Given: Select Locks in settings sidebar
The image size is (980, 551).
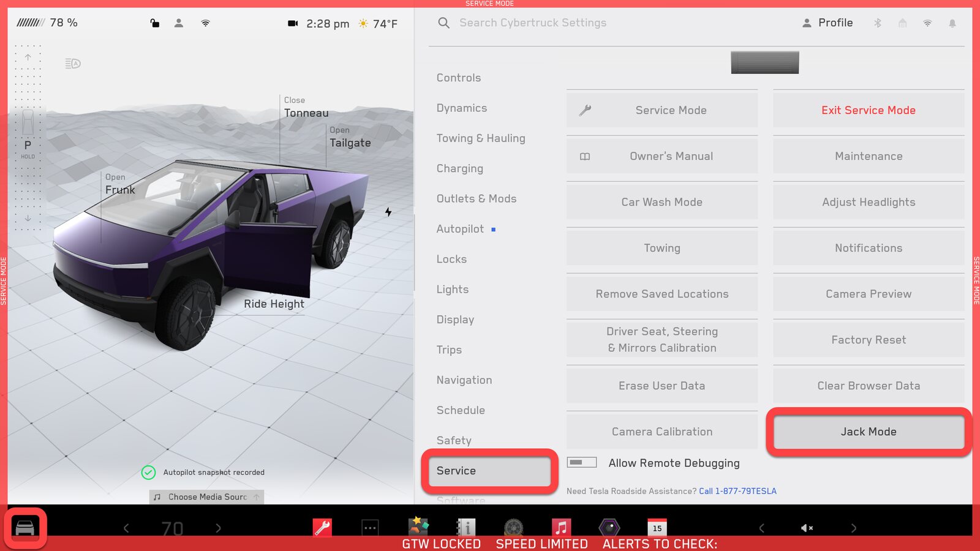Looking at the screenshot, I should click(x=451, y=259).
